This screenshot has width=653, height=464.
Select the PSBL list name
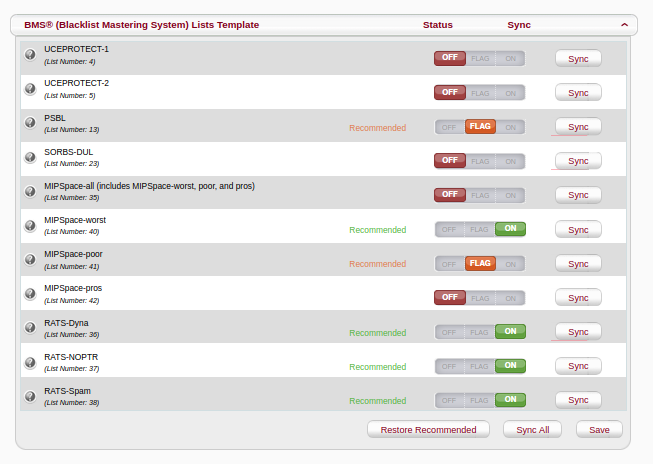[55, 118]
